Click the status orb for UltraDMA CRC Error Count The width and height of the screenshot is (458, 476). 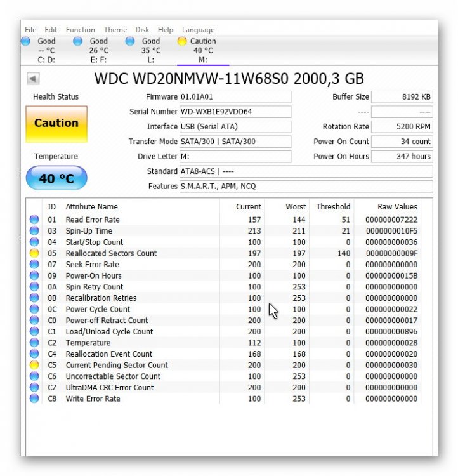click(x=34, y=387)
